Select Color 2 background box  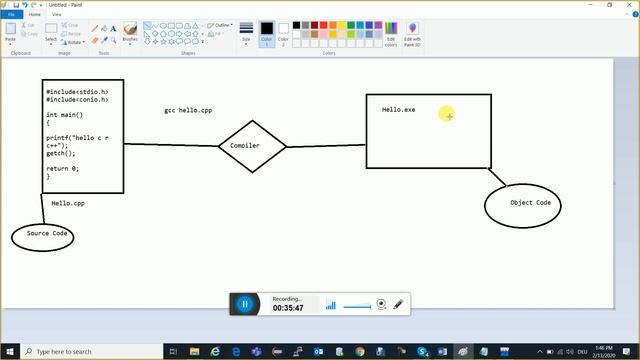point(283,34)
